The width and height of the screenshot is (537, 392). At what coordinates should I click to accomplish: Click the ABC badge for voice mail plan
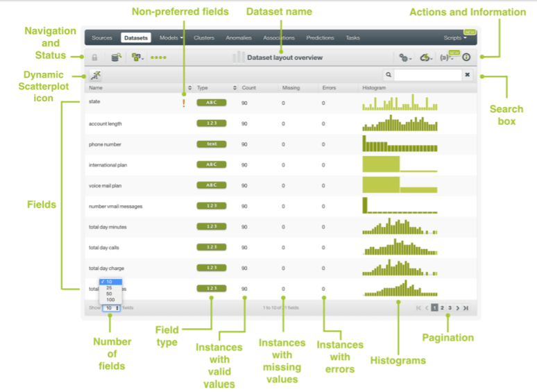point(212,185)
